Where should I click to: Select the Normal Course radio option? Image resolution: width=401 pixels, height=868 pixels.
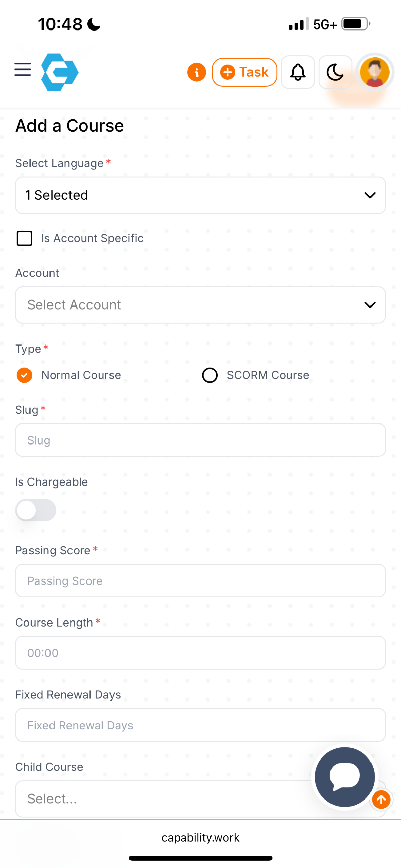tap(24, 375)
